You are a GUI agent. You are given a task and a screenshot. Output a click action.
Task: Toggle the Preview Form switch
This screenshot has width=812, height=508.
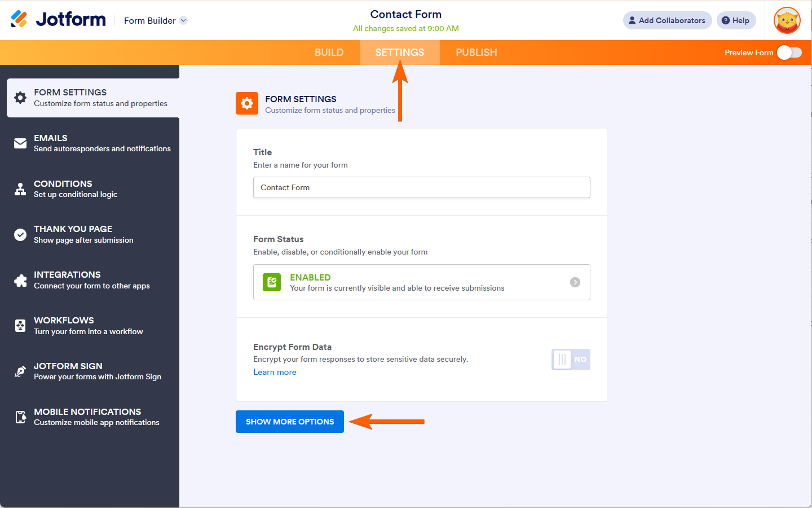click(789, 52)
